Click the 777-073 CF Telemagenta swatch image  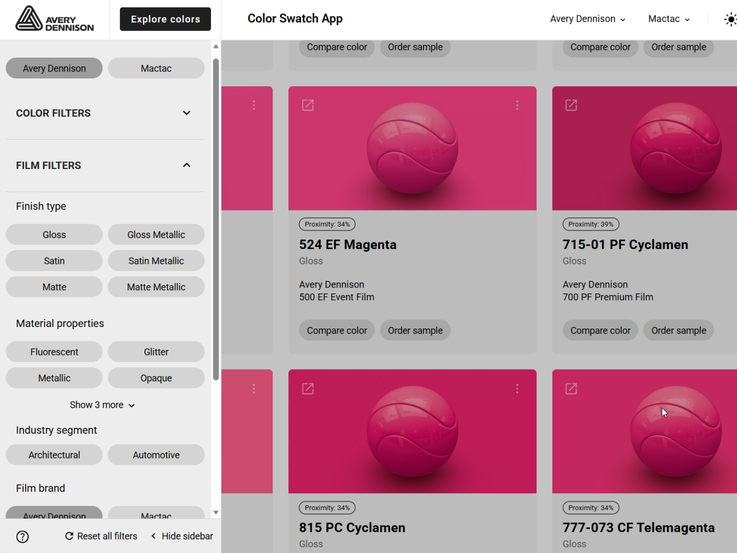644,431
